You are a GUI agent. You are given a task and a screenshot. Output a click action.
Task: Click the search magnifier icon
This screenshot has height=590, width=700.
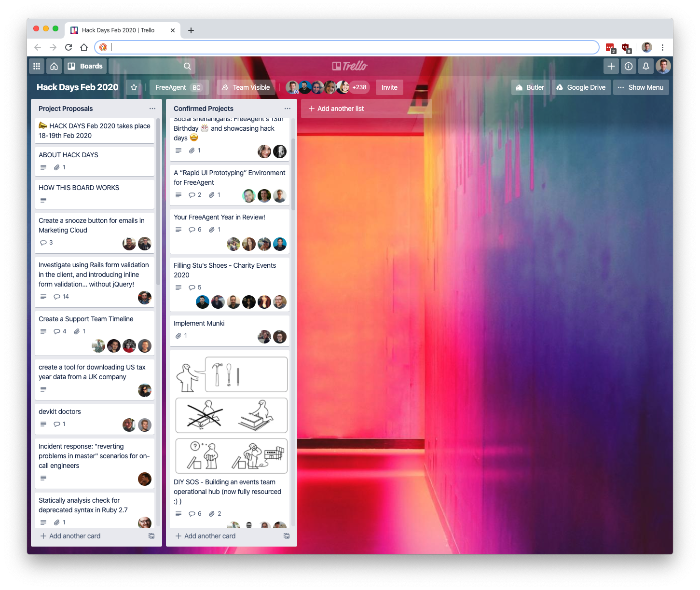click(187, 66)
